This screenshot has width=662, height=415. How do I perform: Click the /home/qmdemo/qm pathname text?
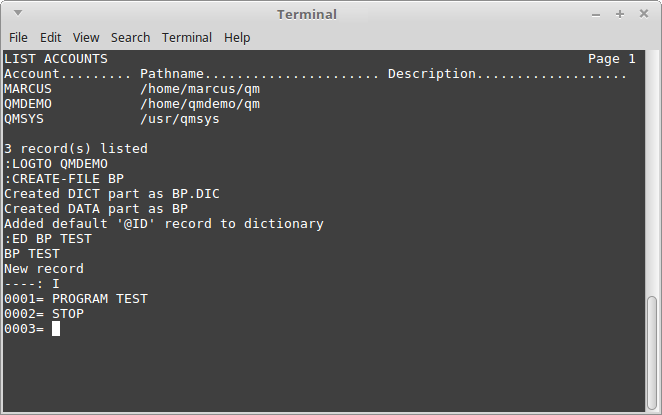click(200, 104)
